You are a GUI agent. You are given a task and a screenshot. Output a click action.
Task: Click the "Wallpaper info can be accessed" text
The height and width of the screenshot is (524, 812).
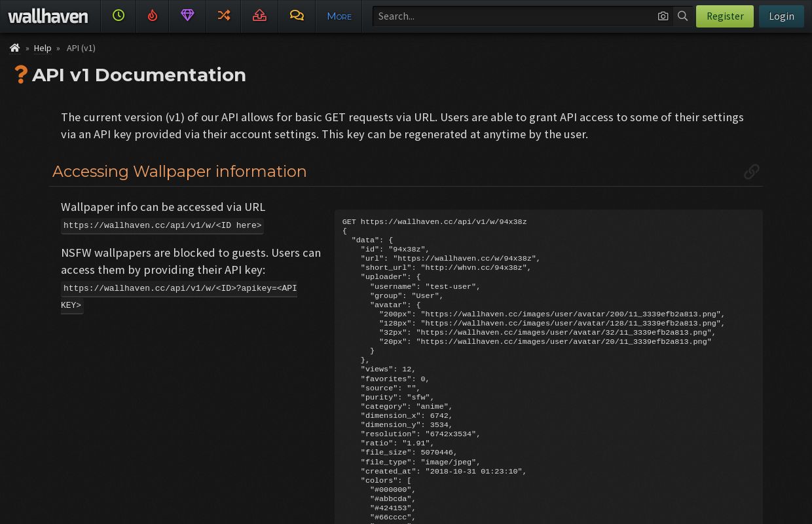point(163,206)
